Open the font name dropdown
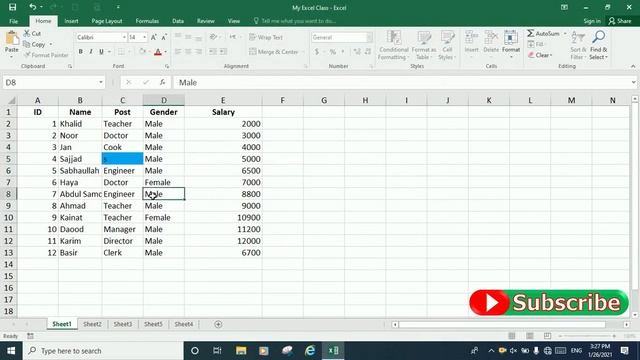 124,37
